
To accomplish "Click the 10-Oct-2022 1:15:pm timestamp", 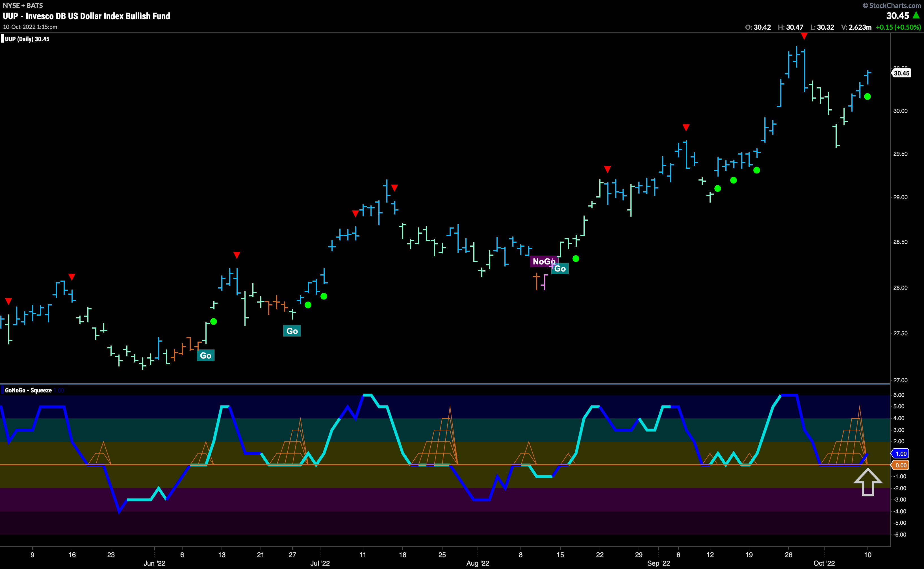I will [x=30, y=27].
